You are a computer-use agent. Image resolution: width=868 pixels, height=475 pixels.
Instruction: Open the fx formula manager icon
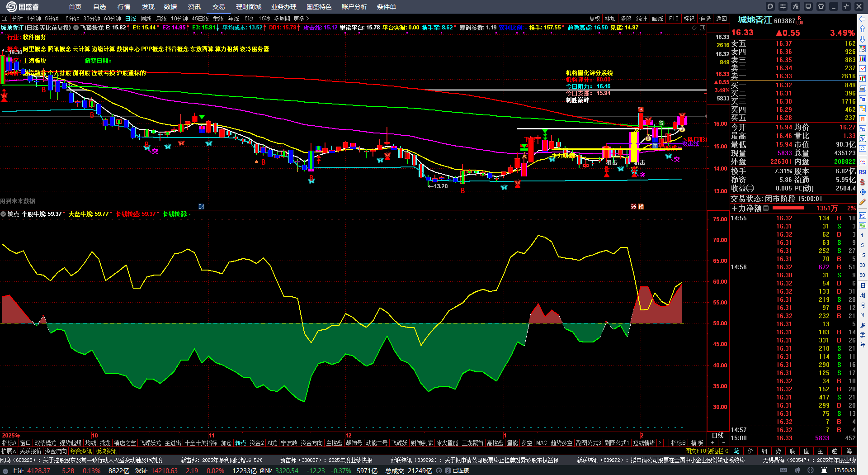coord(796,6)
